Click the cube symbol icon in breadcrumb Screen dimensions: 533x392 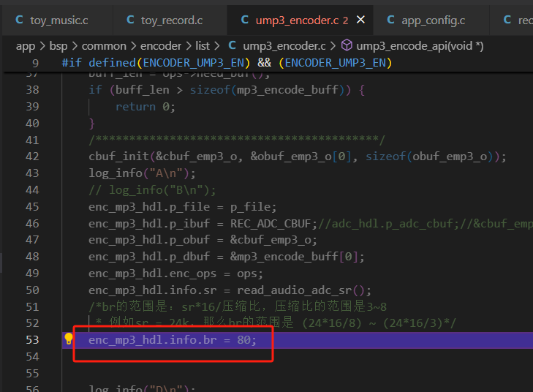click(347, 45)
